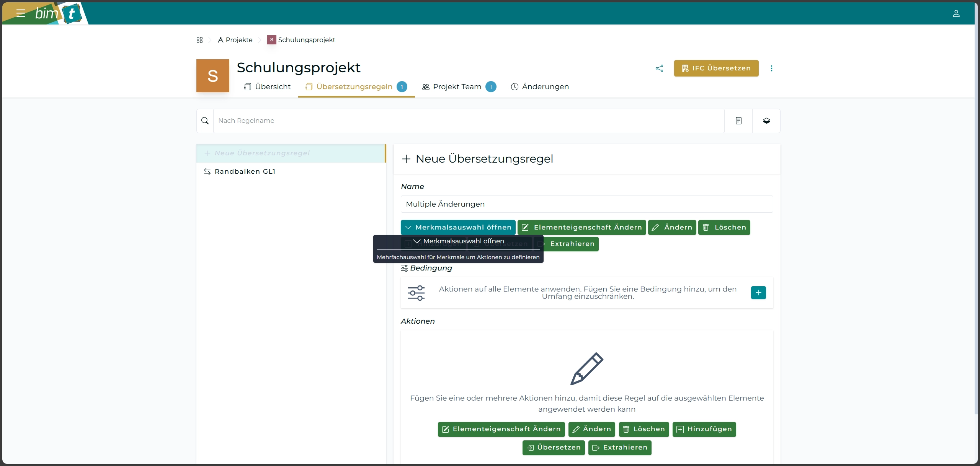Add a condition with the plus button
Viewport: 980px width, 466px height.
tap(758, 293)
